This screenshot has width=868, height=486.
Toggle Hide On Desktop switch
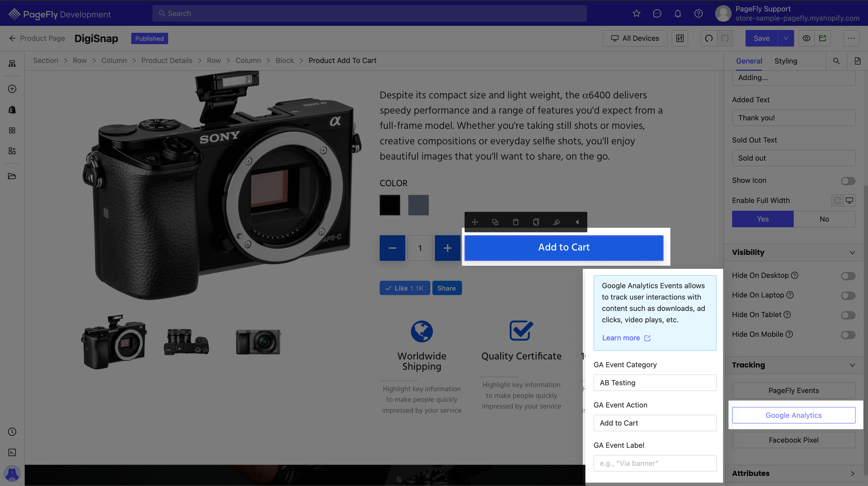click(848, 276)
